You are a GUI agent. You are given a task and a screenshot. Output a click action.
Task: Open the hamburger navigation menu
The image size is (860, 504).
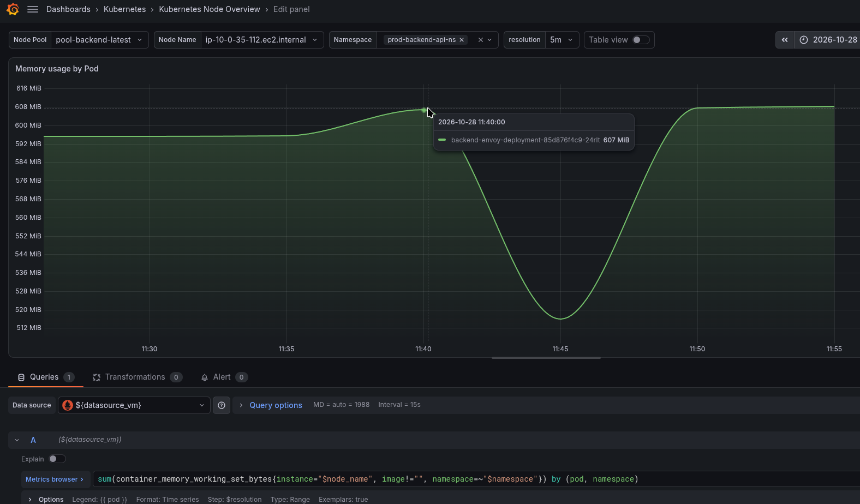tap(33, 9)
